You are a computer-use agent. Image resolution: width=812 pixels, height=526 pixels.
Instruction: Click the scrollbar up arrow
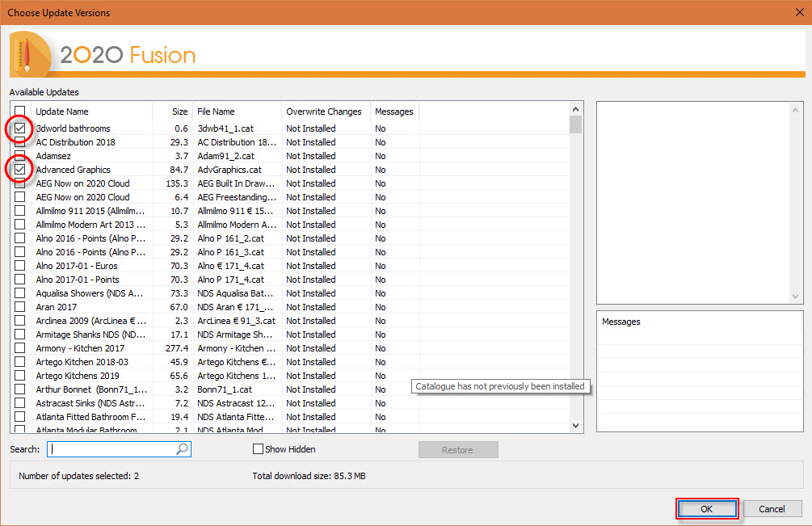(x=575, y=107)
